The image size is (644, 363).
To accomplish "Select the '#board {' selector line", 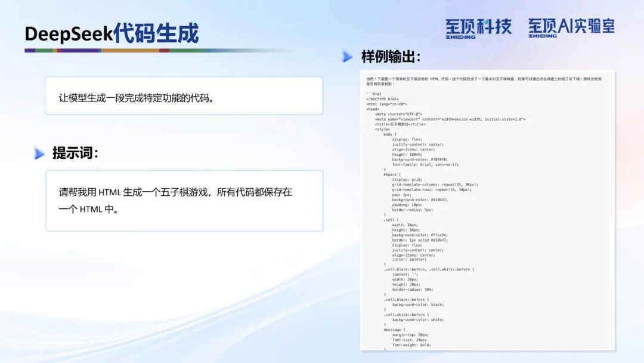I will click(392, 175).
